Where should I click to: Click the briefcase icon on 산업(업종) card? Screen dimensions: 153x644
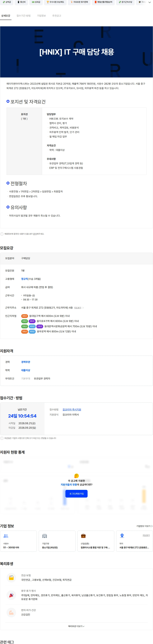pos(83,536)
